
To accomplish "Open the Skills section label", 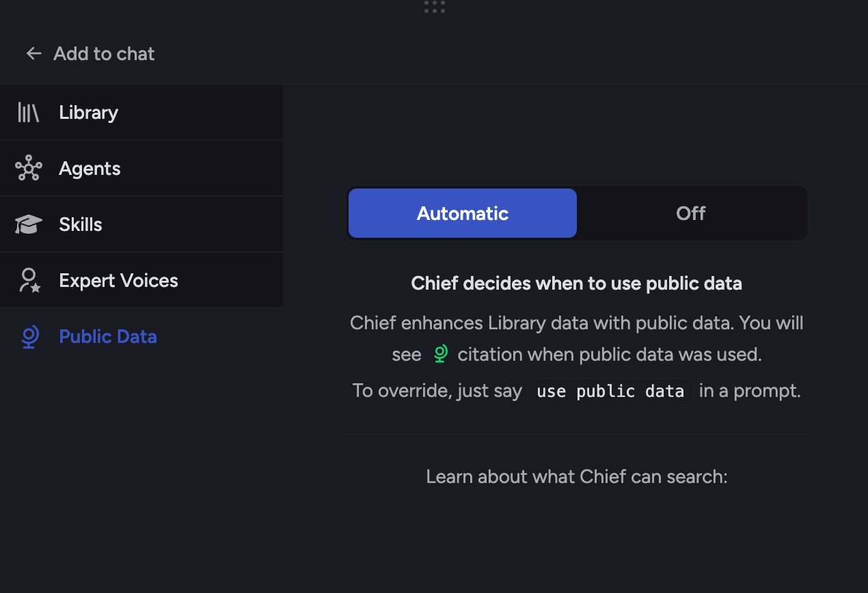I will (x=81, y=224).
